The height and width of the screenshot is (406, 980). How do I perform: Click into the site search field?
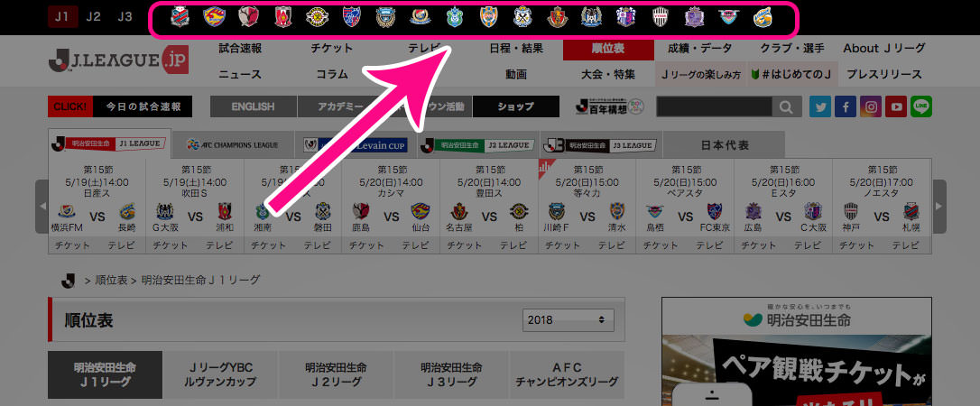click(x=715, y=106)
